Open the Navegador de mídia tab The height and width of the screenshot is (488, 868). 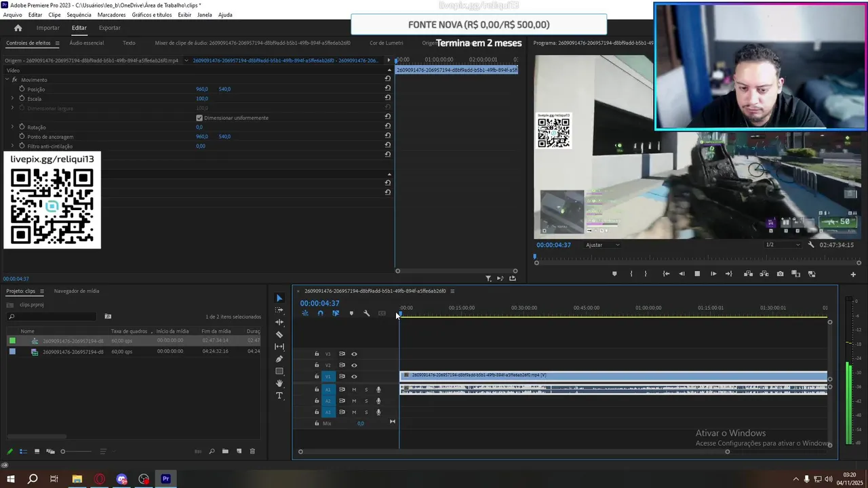click(x=77, y=291)
